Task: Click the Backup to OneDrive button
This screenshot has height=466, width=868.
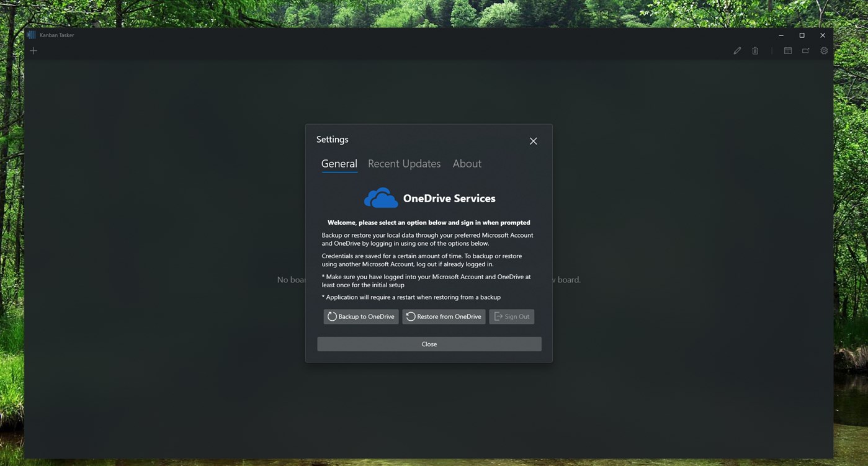Action: [360, 316]
